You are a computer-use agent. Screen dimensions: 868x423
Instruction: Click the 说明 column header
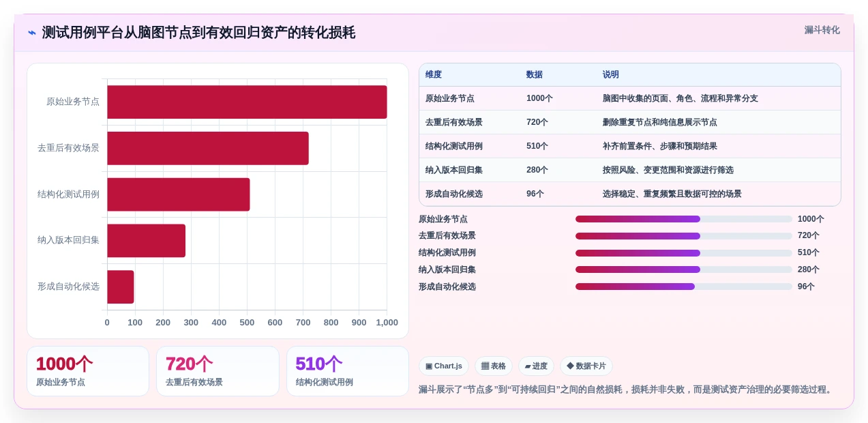point(611,74)
